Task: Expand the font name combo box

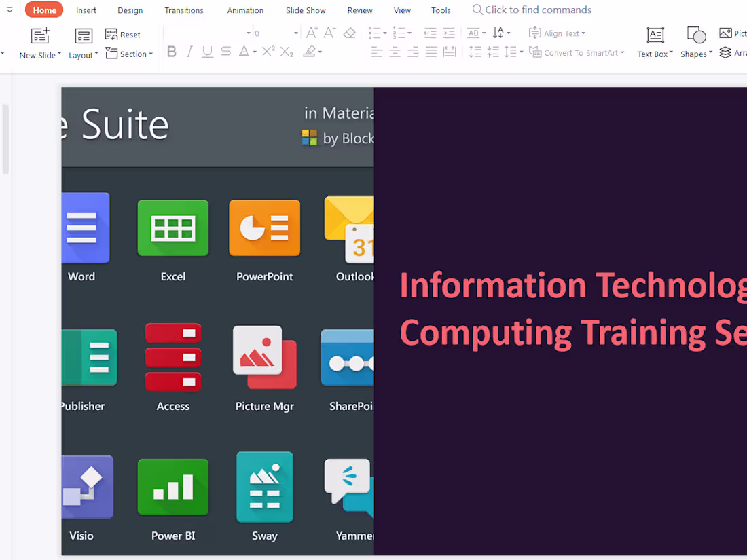Action: coord(248,33)
